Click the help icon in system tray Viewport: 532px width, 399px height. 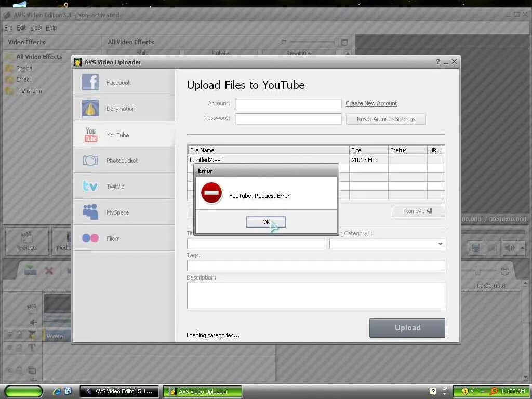(x=433, y=391)
